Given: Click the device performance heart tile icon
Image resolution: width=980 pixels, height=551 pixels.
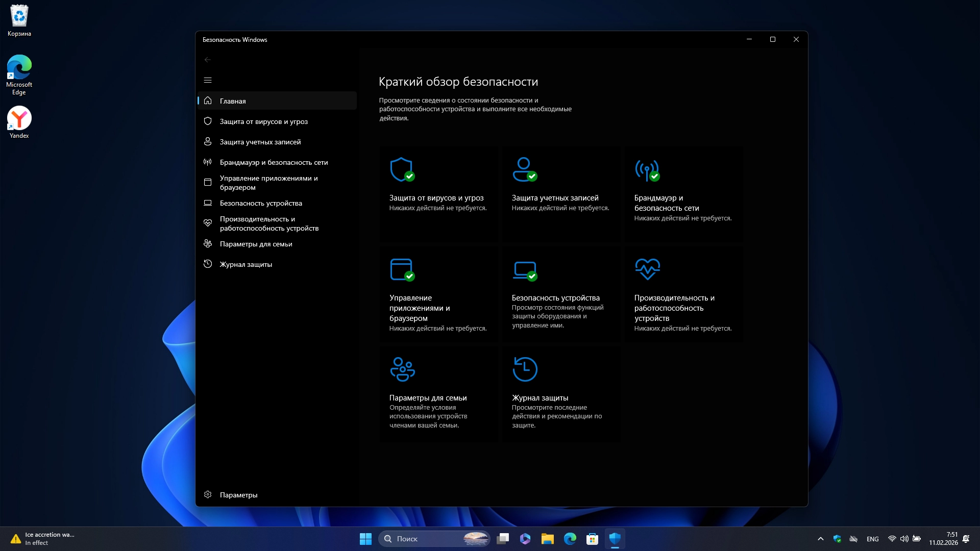Looking at the screenshot, I should 647,269.
